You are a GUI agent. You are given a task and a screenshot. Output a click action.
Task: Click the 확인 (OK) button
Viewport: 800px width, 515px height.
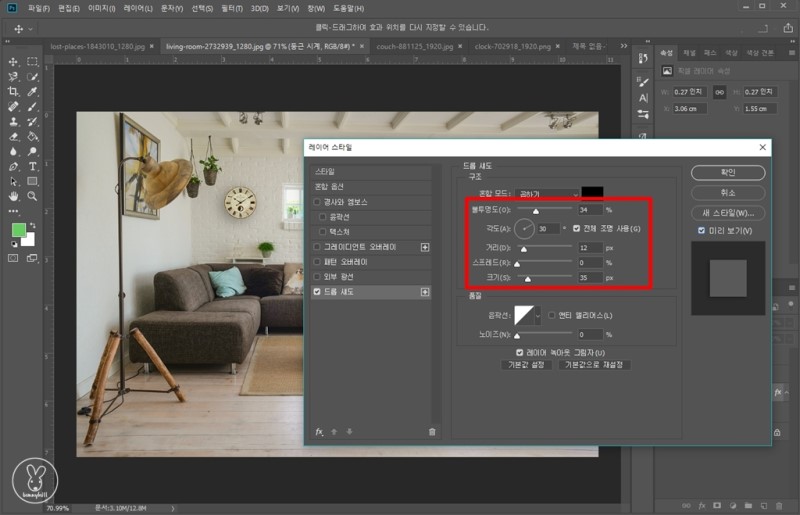click(x=727, y=172)
